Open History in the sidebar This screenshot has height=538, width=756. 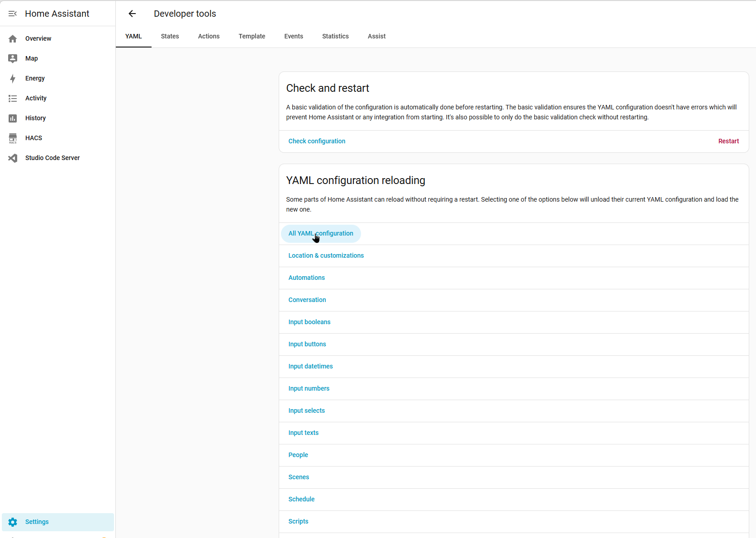point(58,118)
